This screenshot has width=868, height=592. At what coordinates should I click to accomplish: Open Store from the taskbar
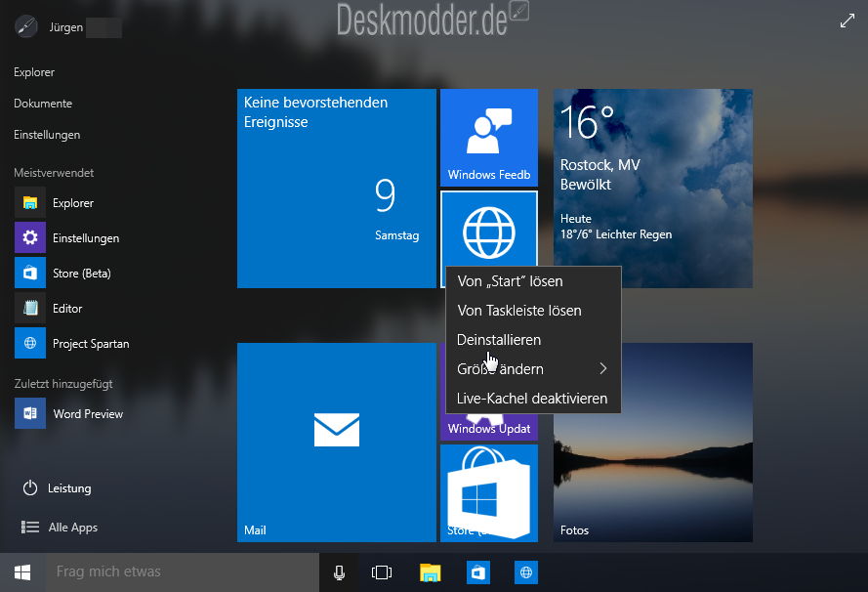click(x=478, y=572)
